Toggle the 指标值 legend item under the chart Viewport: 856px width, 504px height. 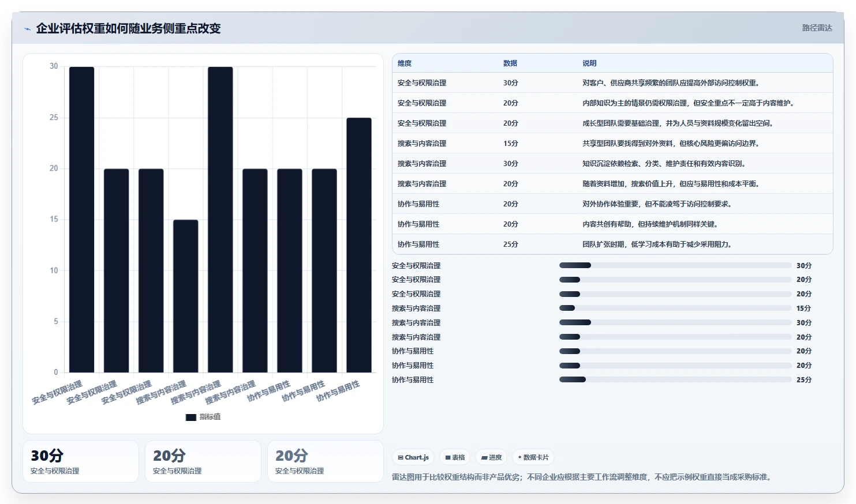(x=203, y=417)
